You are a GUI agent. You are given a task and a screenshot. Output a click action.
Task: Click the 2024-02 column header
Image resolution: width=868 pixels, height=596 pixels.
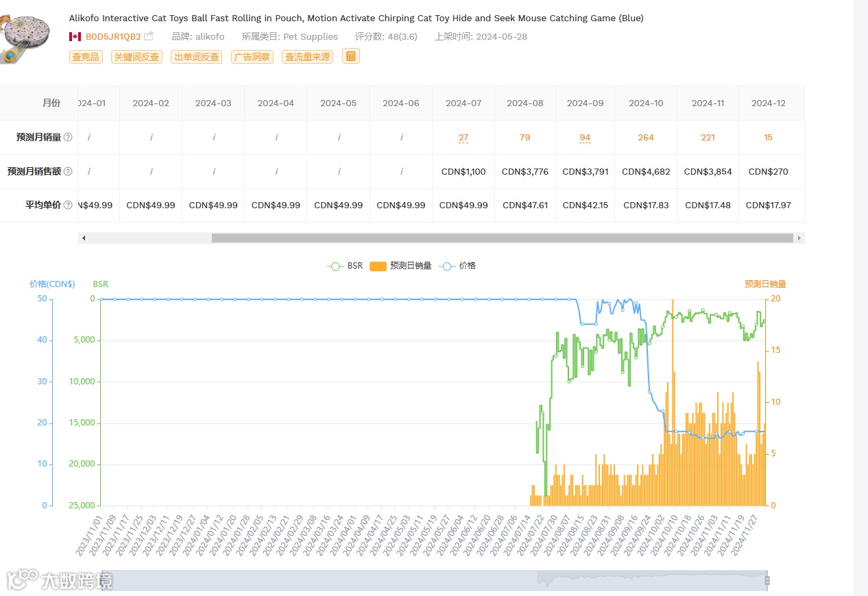[151, 103]
